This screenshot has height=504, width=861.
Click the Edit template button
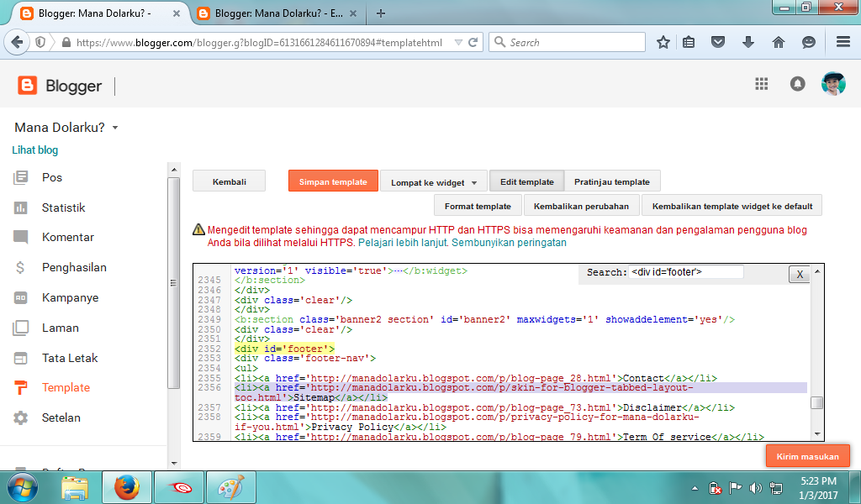(526, 181)
